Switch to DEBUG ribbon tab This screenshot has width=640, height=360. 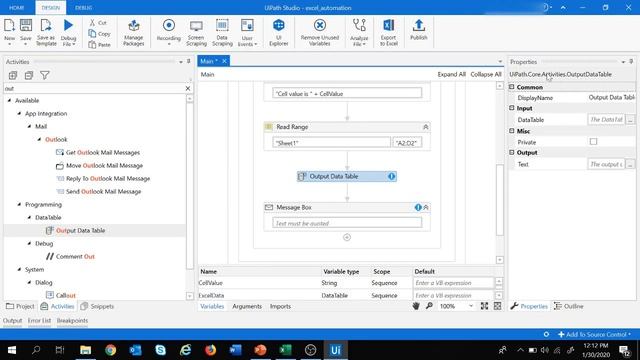[x=83, y=8]
